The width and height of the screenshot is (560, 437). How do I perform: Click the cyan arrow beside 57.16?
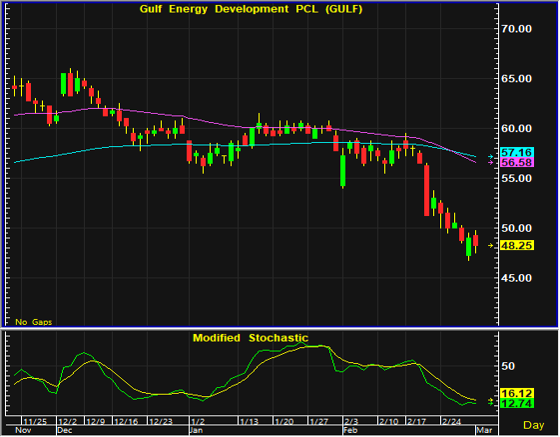tap(491, 157)
